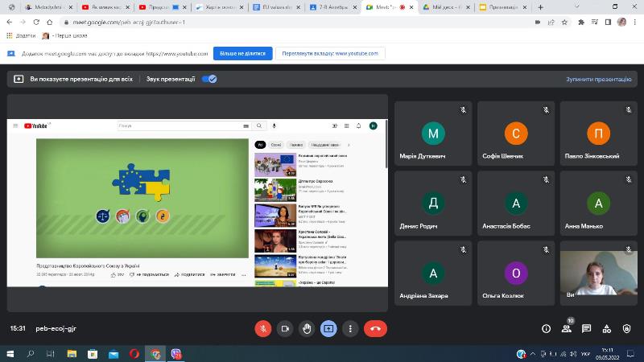
Task: Raise hand in the meeting
Action: 307,328
